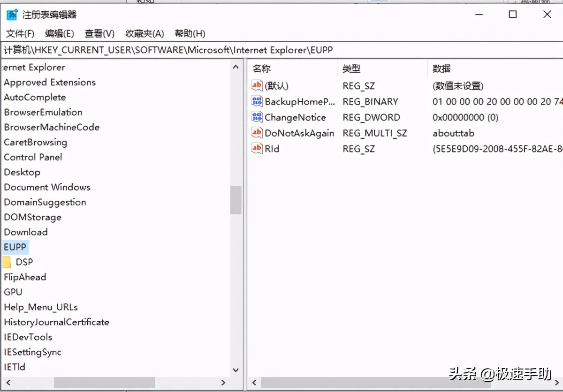
Task: Select the Download key in the tree
Action: click(26, 232)
